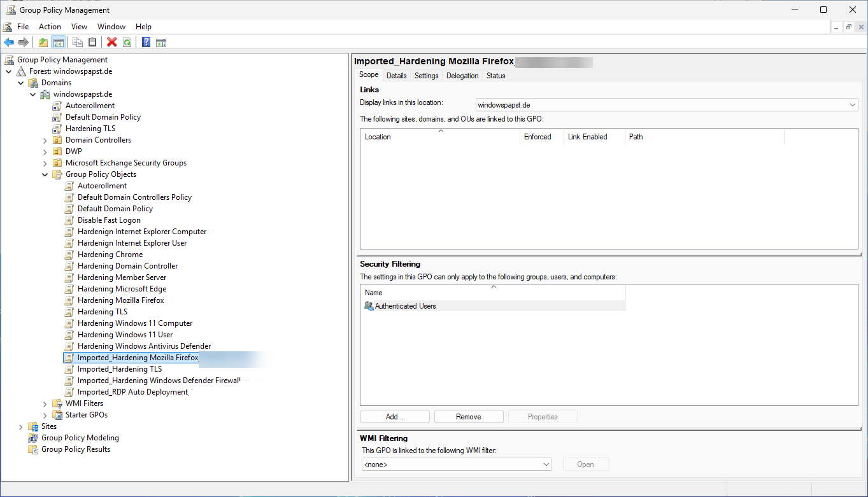Expand the Sites node
Viewport: 868px width, 497px height.
tap(21, 426)
